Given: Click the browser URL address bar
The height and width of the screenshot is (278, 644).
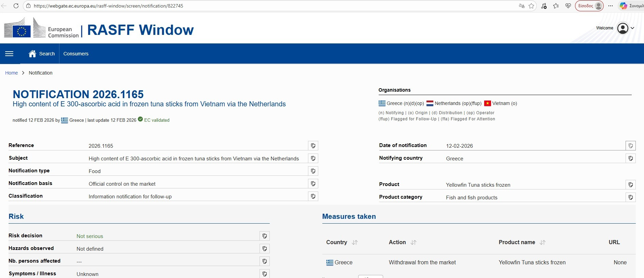Looking at the screenshot, I should 273,6.
